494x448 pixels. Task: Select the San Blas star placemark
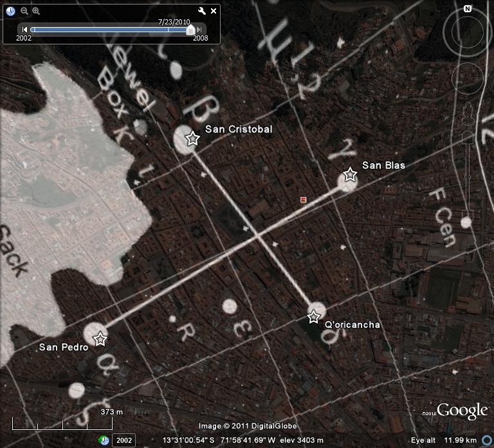tap(350, 174)
